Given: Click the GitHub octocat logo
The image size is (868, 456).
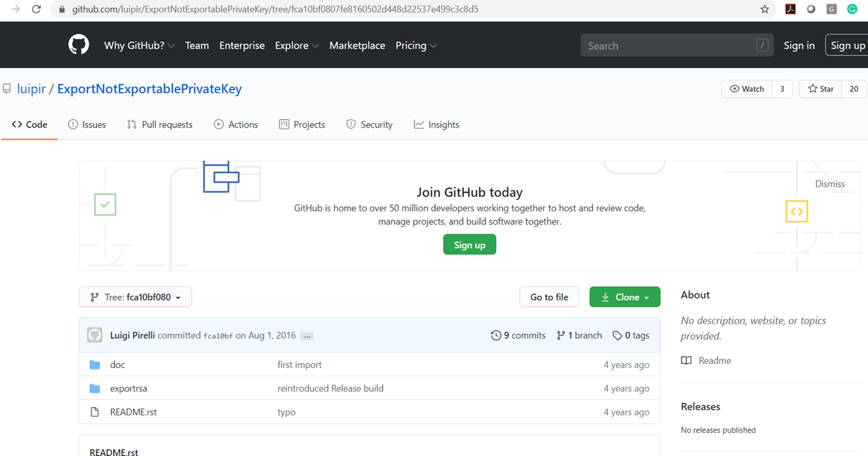Looking at the screenshot, I should click(78, 45).
